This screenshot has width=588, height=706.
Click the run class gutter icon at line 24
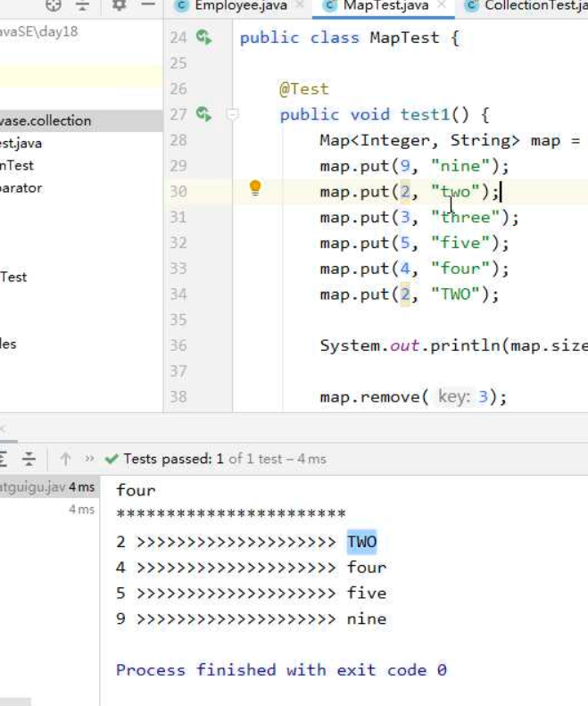coord(204,37)
